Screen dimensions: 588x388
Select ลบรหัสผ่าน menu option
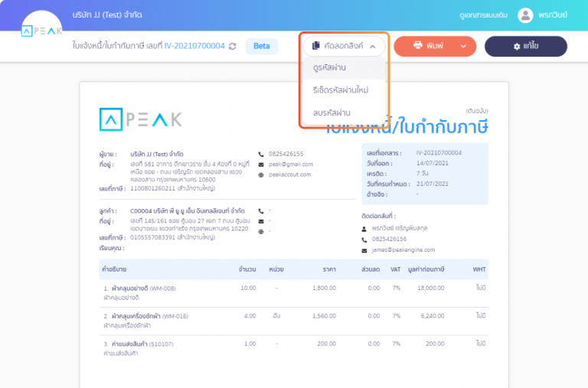[x=345, y=112]
